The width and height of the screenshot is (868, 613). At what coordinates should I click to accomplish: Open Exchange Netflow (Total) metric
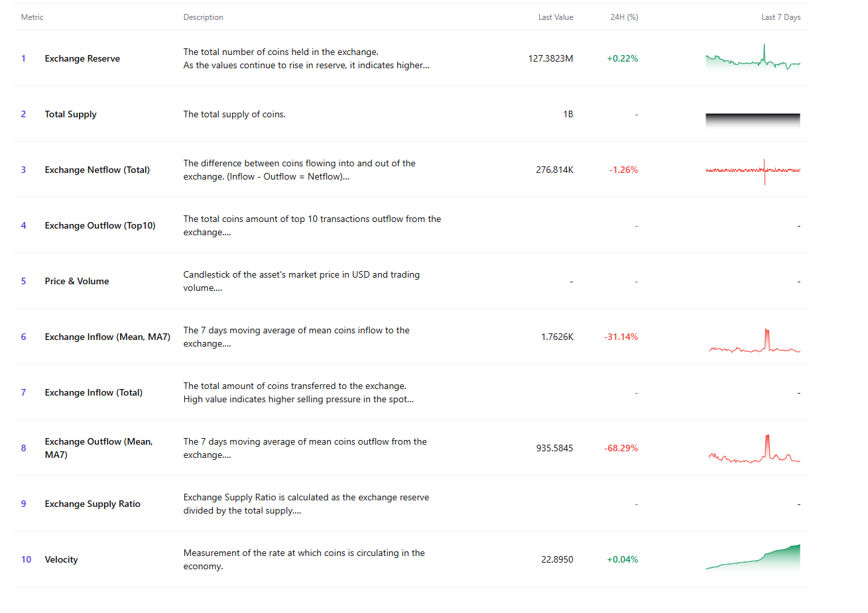[97, 170]
